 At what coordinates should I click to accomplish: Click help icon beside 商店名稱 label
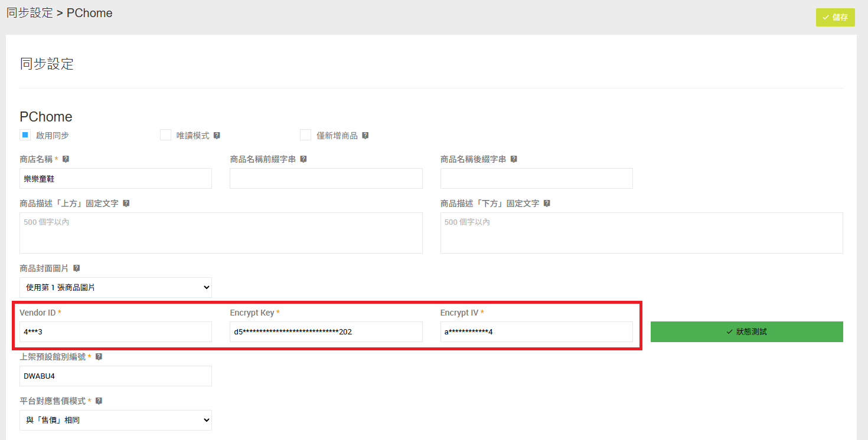[66, 159]
